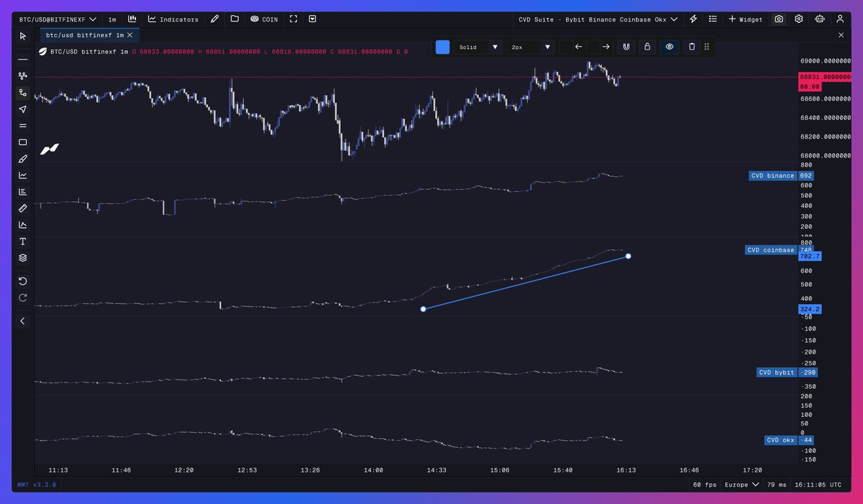863x504 pixels.
Task: Click the CVD okx label
Action: tap(781, 440)
